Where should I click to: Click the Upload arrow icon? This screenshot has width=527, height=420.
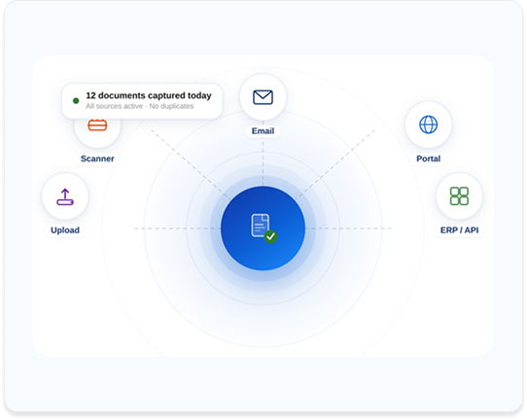[x=65, y=197]
